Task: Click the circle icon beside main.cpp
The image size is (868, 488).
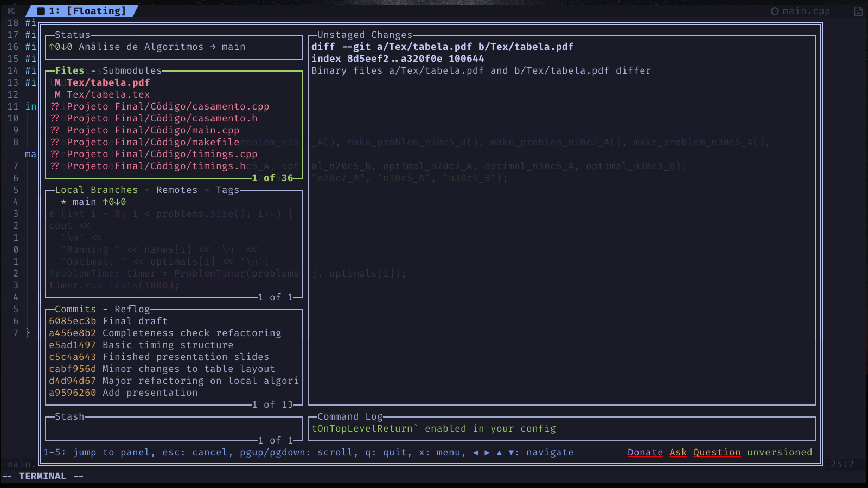Action: 775,11
